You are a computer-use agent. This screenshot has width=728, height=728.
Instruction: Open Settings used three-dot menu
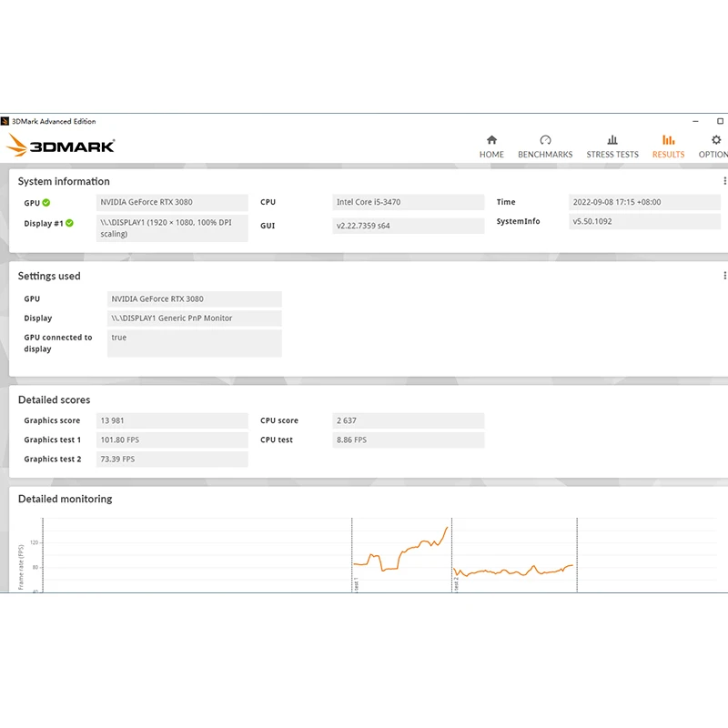coord(724,276)
